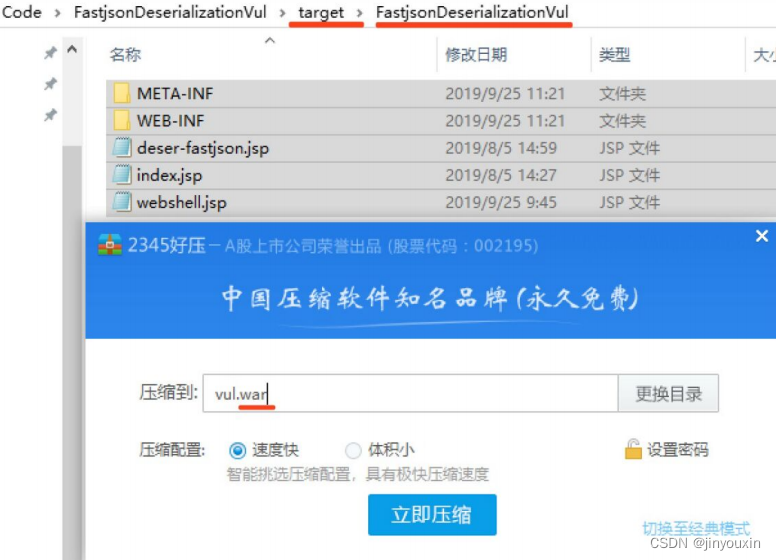The width and height of the screenshot is (776, 560).
Task: Select the 体积小 compression option
Action: 353,450
